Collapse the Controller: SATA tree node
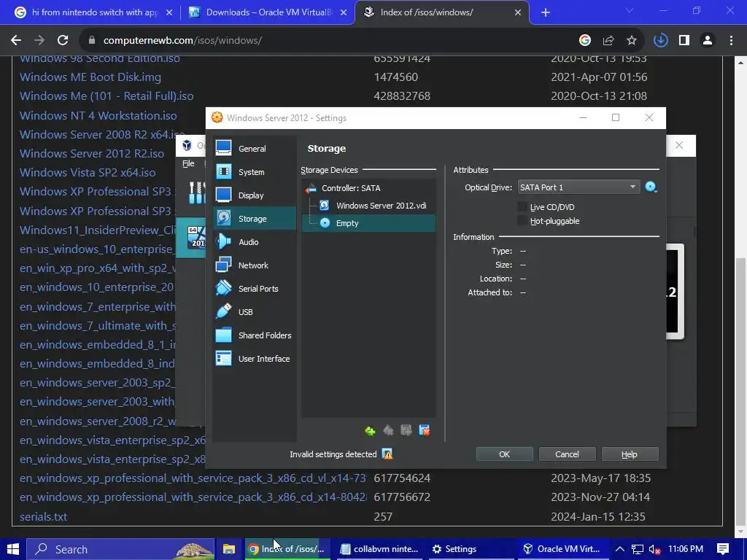The height and width of the screenshot is (560, 747). (x=311, y=188)
